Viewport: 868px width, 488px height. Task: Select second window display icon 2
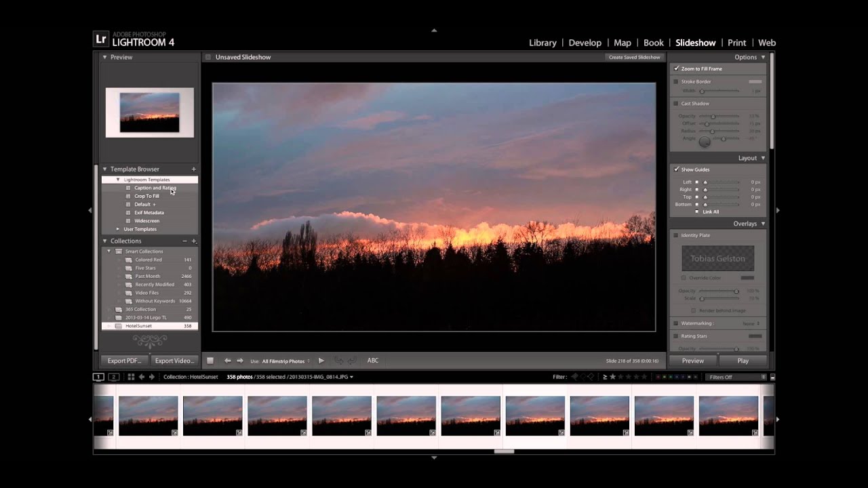pyautogui.click(x=114, y=377)
